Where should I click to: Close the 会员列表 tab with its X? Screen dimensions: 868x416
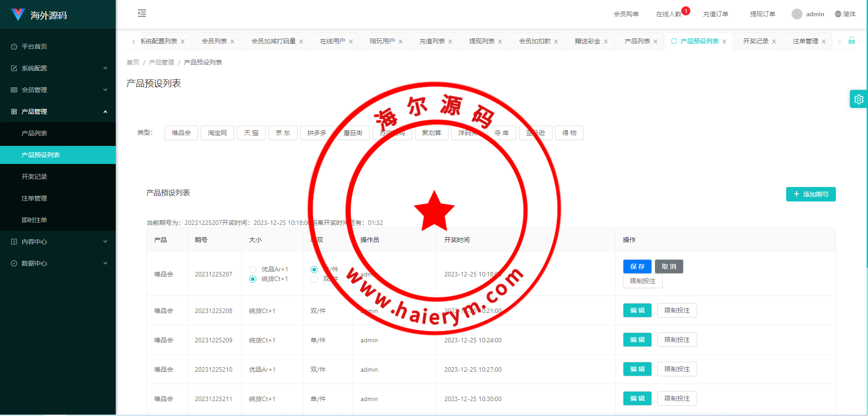232,42
